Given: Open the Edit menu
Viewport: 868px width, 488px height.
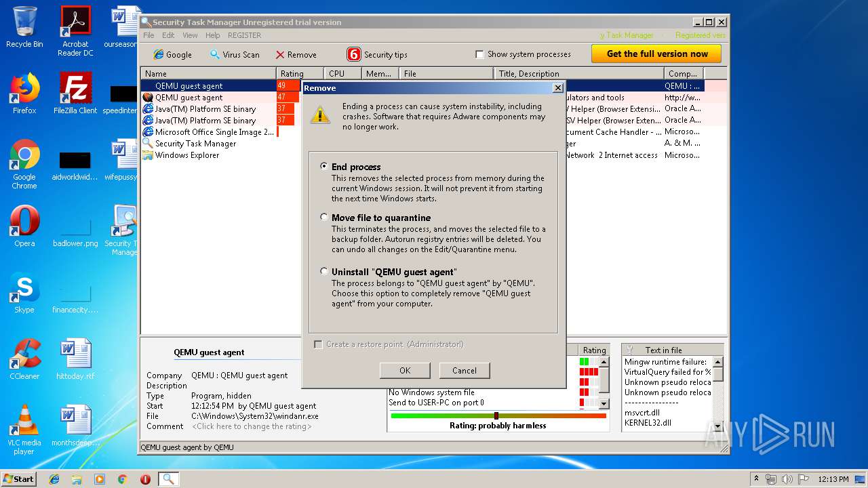Looking at the screenshot, I should [168, 35].
